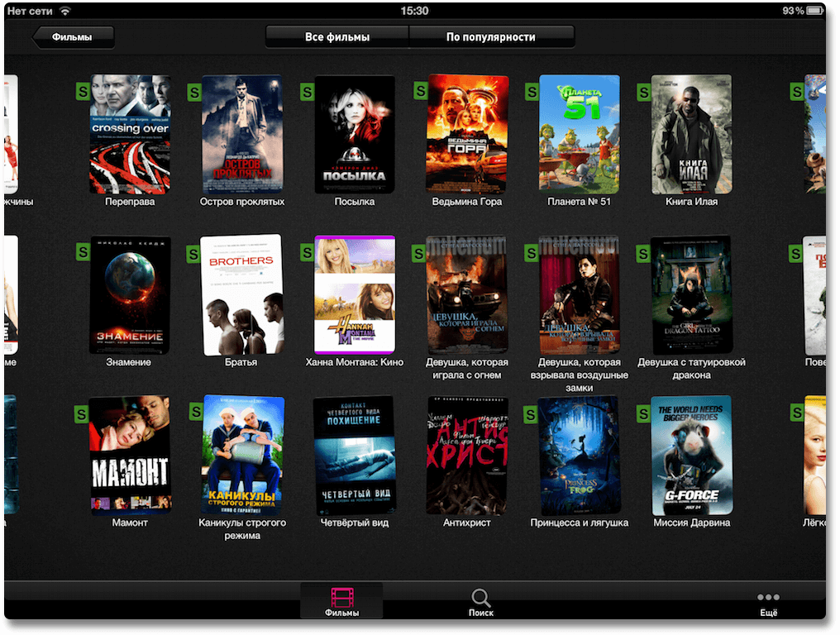The image size is (840, 635).
Task: Click the Нет сети status text
Action: tap(30, 11)
